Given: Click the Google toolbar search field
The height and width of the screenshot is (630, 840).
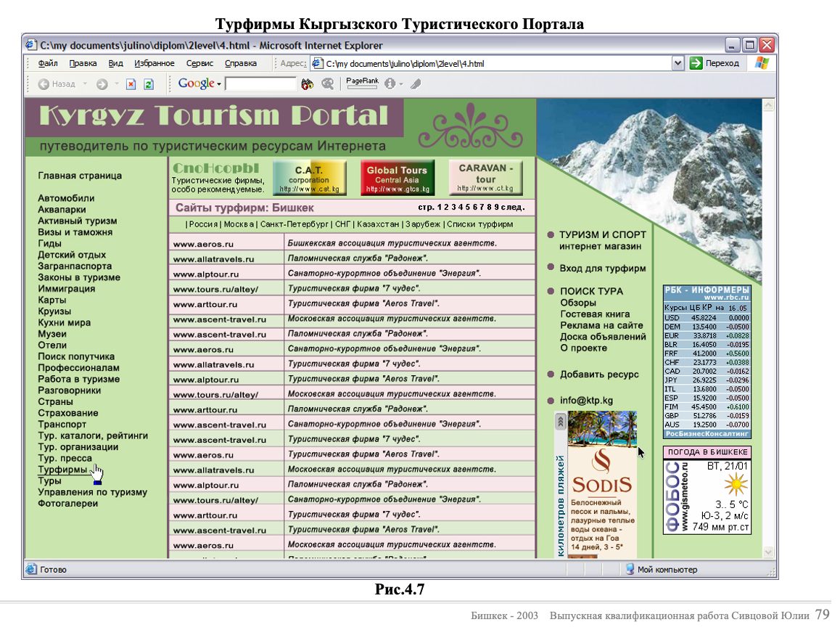Looking at the screenshot, I should click(260, 84).
